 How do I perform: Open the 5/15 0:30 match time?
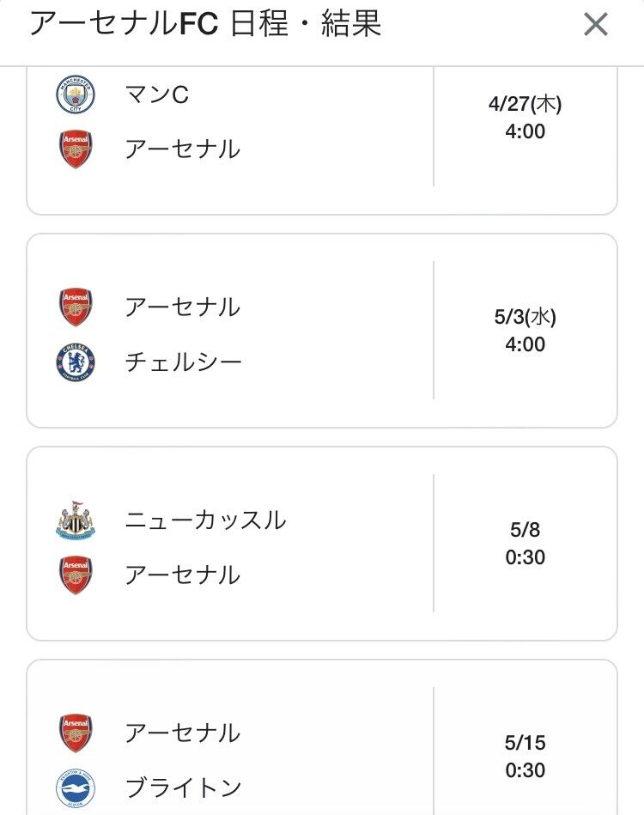pyautogui.click(x=526, y=757)
